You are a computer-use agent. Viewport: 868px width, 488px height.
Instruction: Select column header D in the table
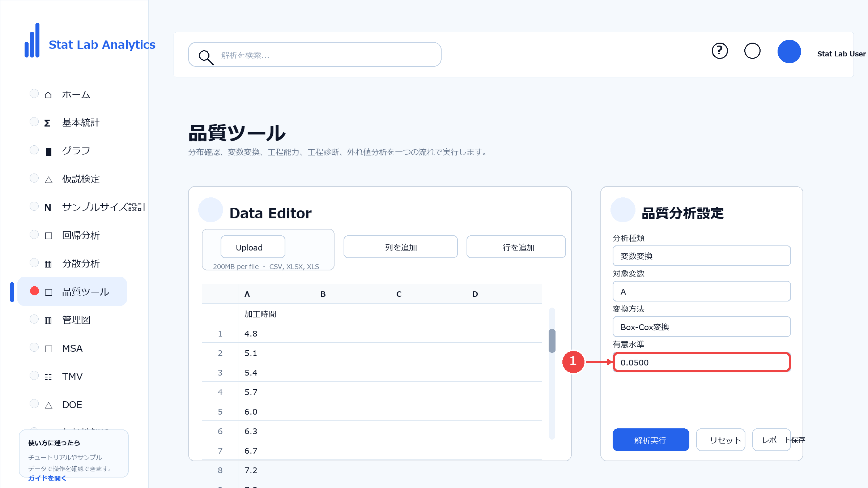(x=504, y=294)
